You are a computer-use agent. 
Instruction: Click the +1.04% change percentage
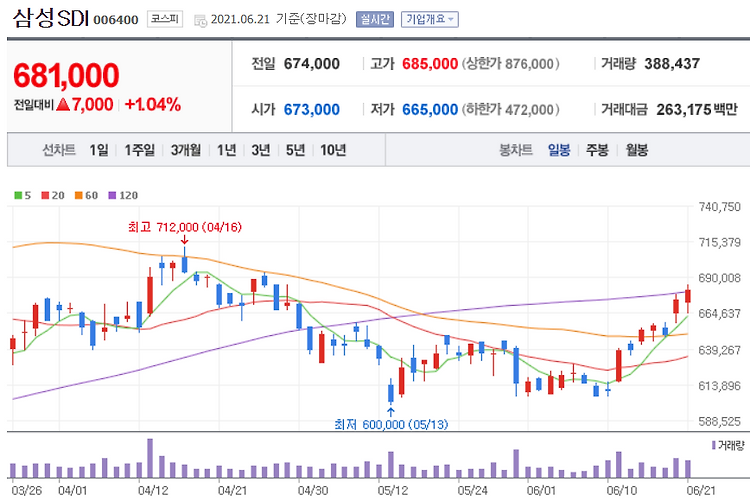[153, 104]
